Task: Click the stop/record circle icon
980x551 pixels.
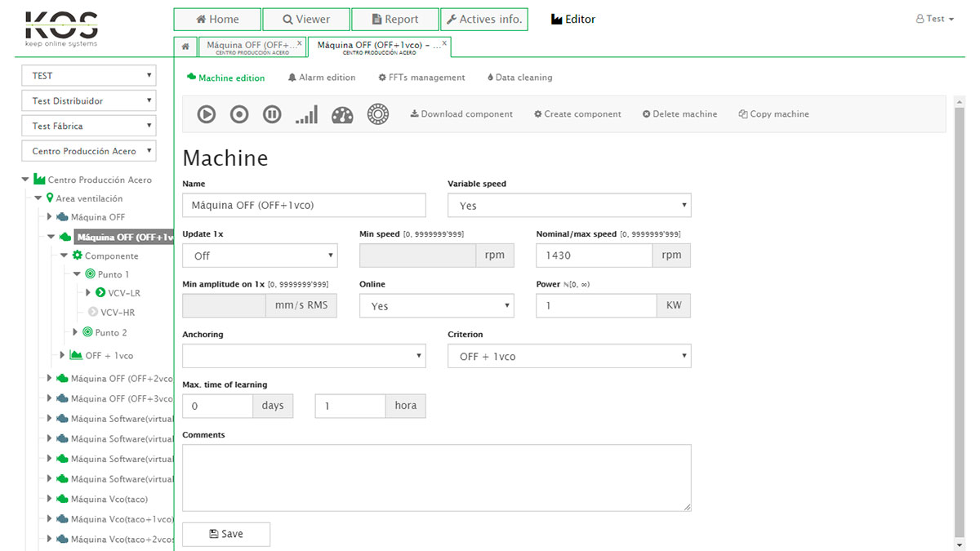Action: (x=239, y=115)
